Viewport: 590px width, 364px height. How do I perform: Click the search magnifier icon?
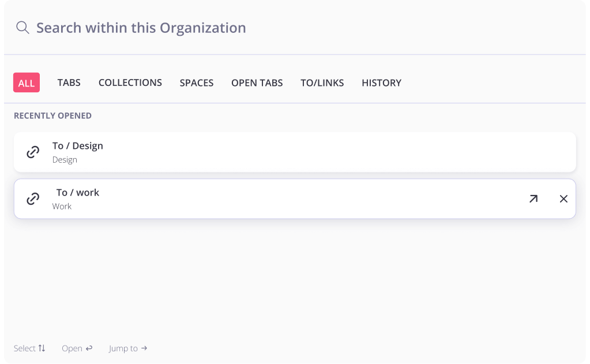(x=22, y=27)
